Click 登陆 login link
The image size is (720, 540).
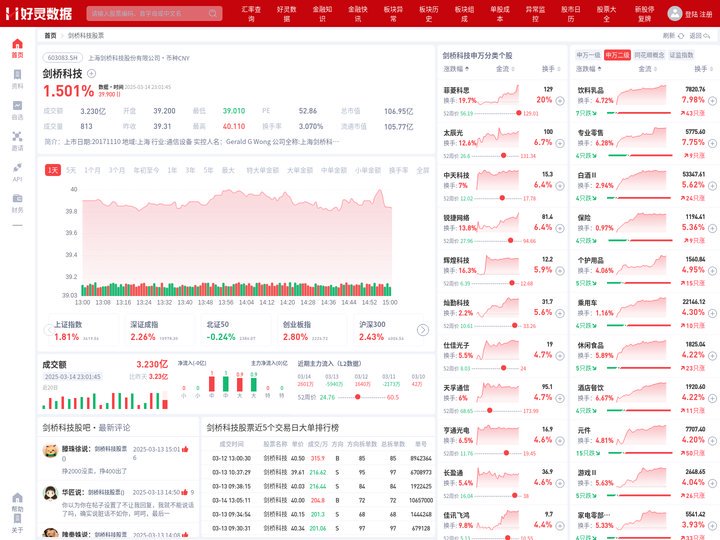[x=691, y=14]
